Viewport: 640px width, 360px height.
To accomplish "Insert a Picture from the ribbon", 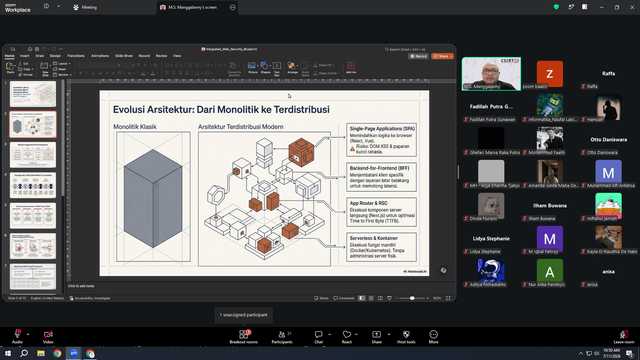I will coord(253,68).
